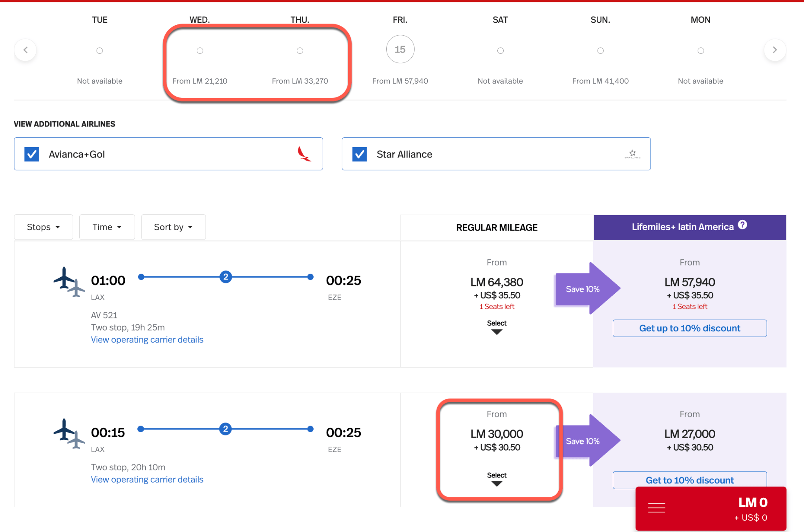
Task: Click 2-stops badge on 01:00 flight
Action: [x=226, y=277]
